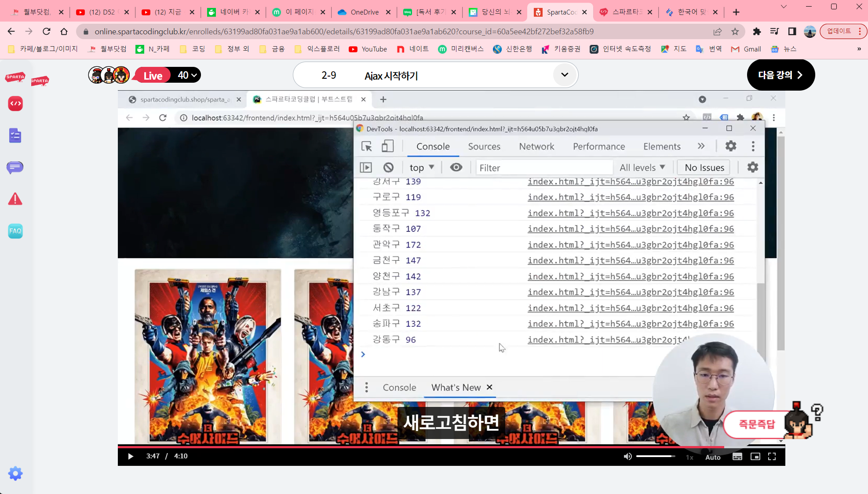The image size is (868, 494).
Task: Open the media control playlist icon
Action: click(x=774, y=31)
